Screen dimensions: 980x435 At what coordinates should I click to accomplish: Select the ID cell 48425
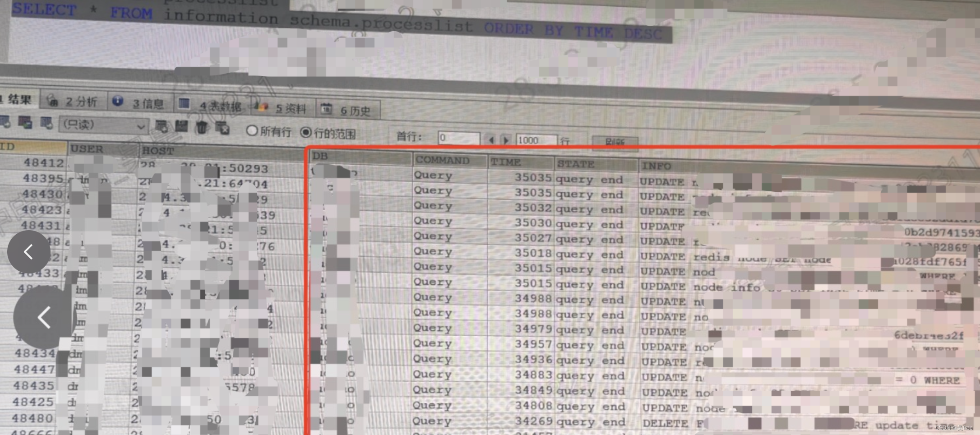pos(33,402)
